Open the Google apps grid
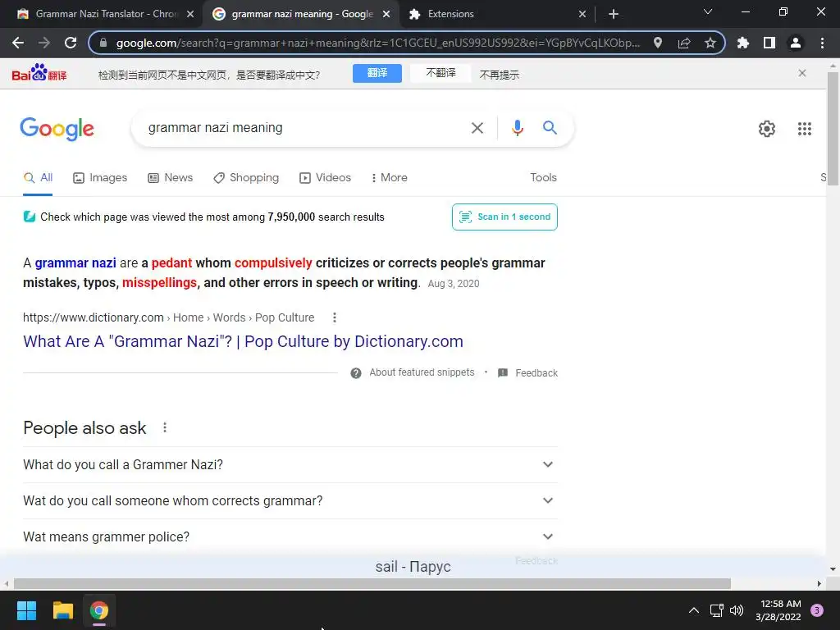This screenshot has height=630, width=840. [x=805, y=129]
